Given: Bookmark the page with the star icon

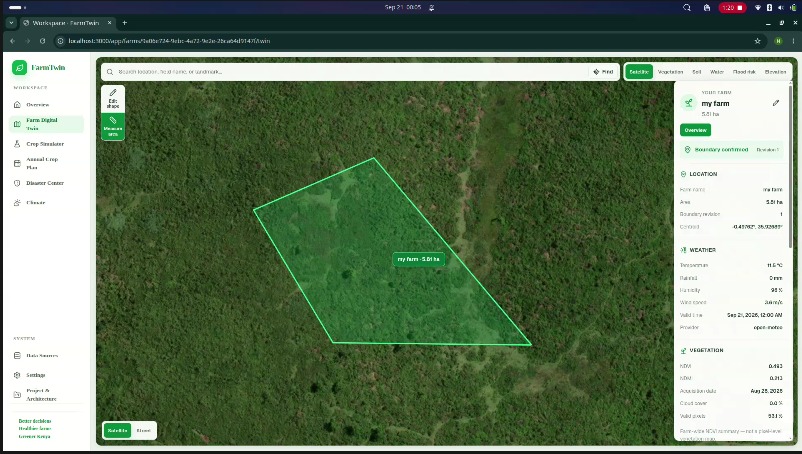Looking at the screenshot, I should 758,41.
